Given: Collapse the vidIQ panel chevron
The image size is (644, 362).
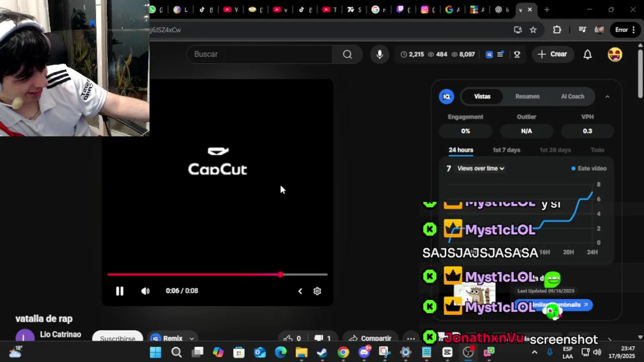Looking at the screenshot, I should (x=607, y=97).
